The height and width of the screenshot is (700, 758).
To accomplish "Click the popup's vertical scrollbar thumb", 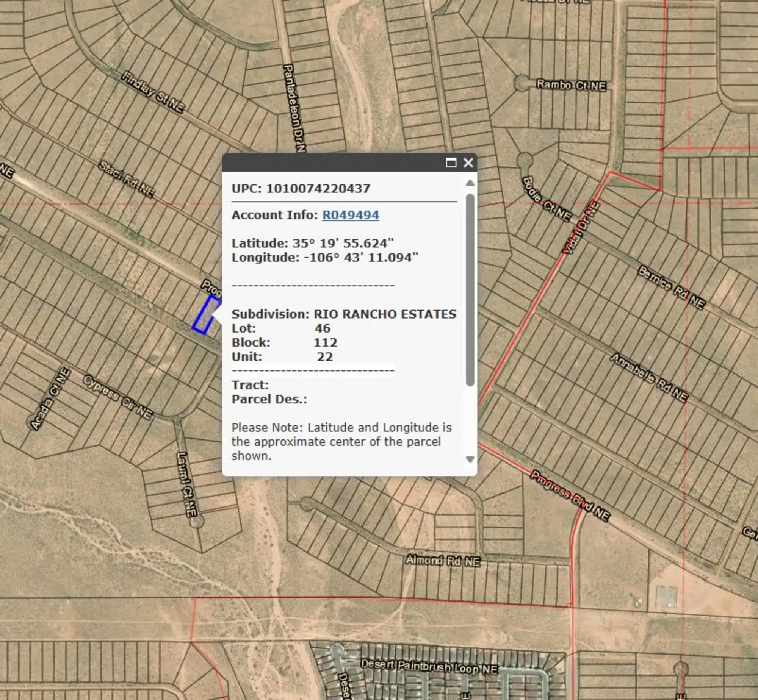I will [470, 290].
